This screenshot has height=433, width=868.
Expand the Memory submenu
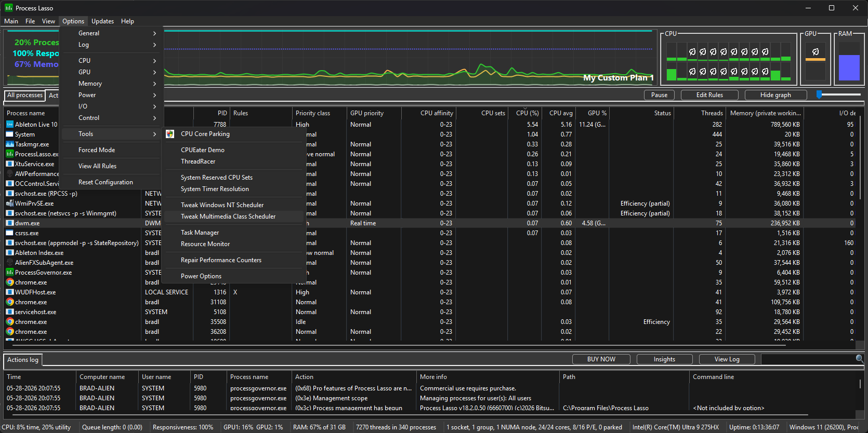coord(111,84)
